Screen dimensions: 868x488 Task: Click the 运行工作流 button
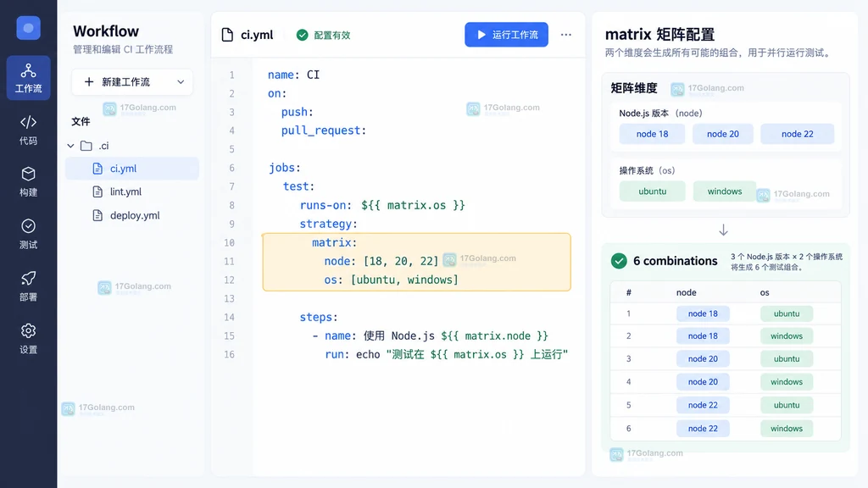(x=507, y=34)
